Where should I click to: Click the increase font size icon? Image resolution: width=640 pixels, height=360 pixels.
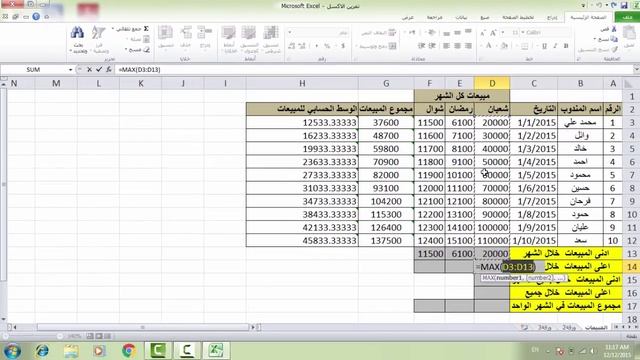coord(493,33)
